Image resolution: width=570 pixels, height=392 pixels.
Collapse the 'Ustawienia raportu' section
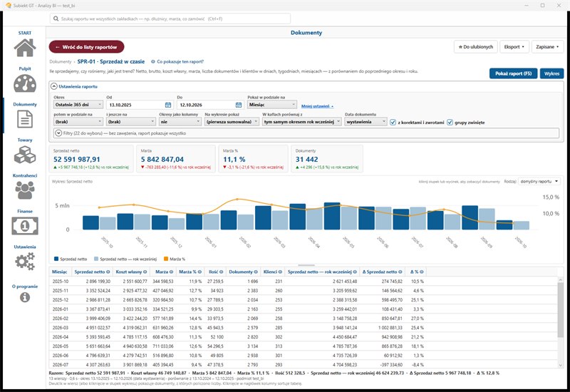(x=54, y=86)
